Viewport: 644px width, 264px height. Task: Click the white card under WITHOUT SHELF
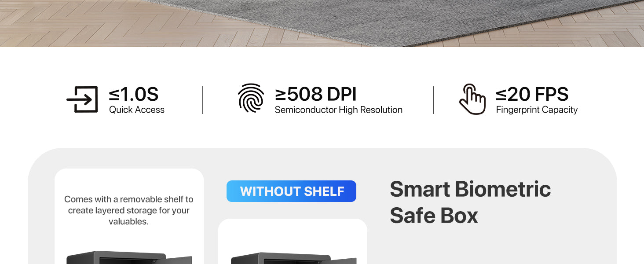[x=293, y=241]
